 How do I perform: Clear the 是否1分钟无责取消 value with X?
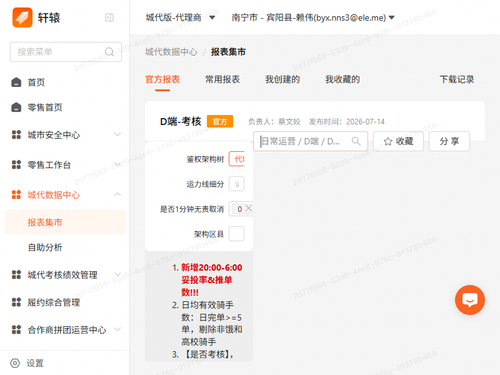point(248,208)
